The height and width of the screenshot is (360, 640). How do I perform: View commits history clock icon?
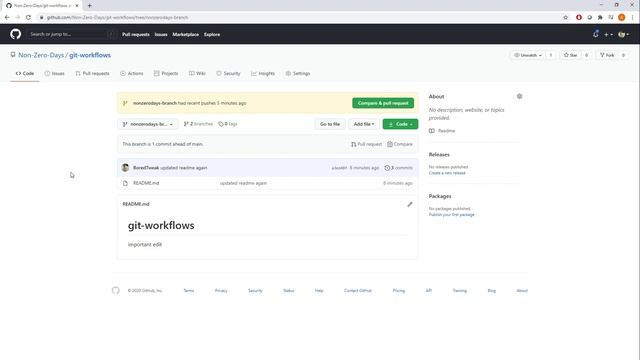pos(387,168)
